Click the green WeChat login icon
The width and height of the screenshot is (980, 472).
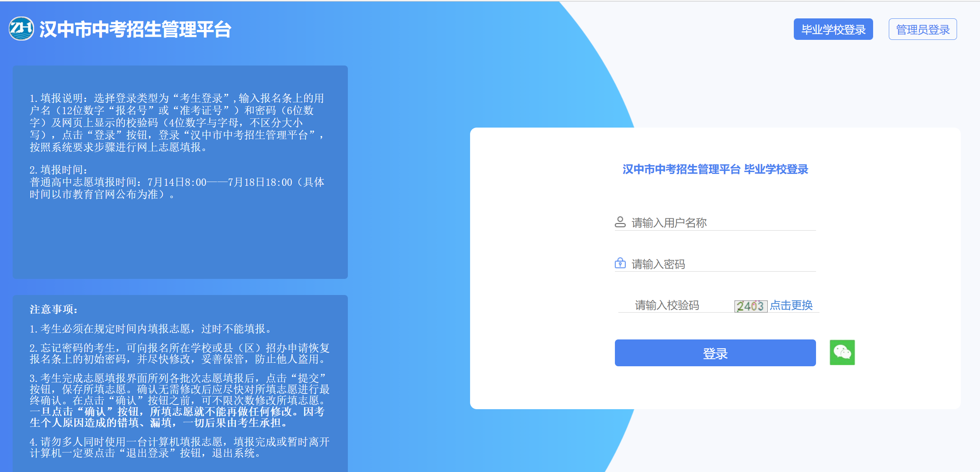tap(842, 352)
